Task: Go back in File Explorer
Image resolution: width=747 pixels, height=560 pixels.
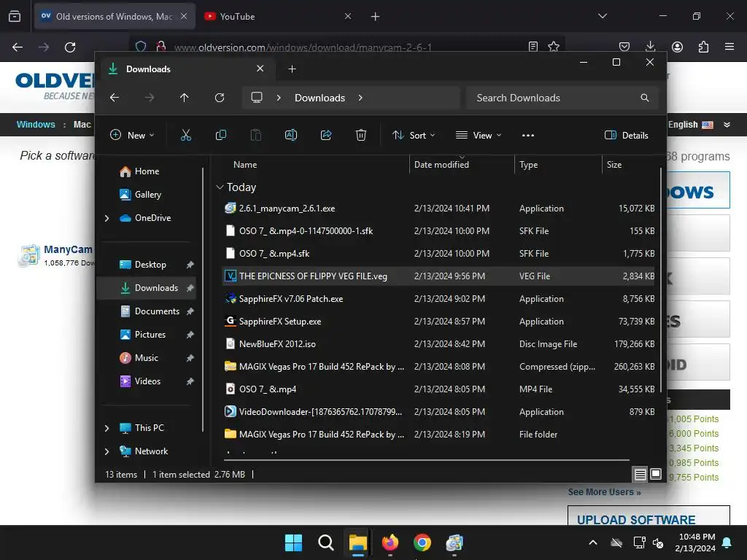Action: (x=115, y=98)
